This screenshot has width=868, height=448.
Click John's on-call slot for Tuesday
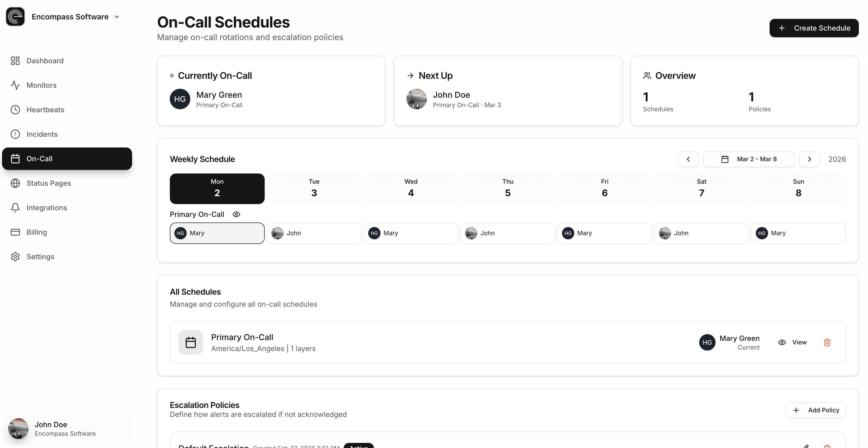tap(314, 233)
